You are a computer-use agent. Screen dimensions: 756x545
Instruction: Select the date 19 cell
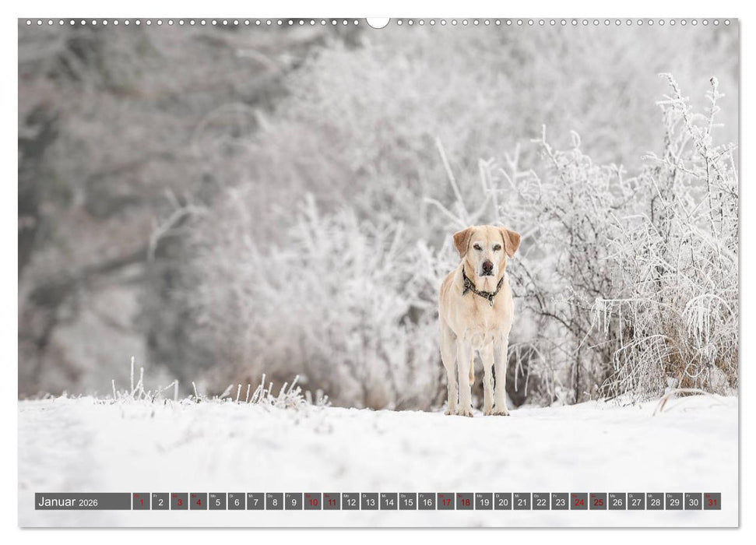click(483, 502)
